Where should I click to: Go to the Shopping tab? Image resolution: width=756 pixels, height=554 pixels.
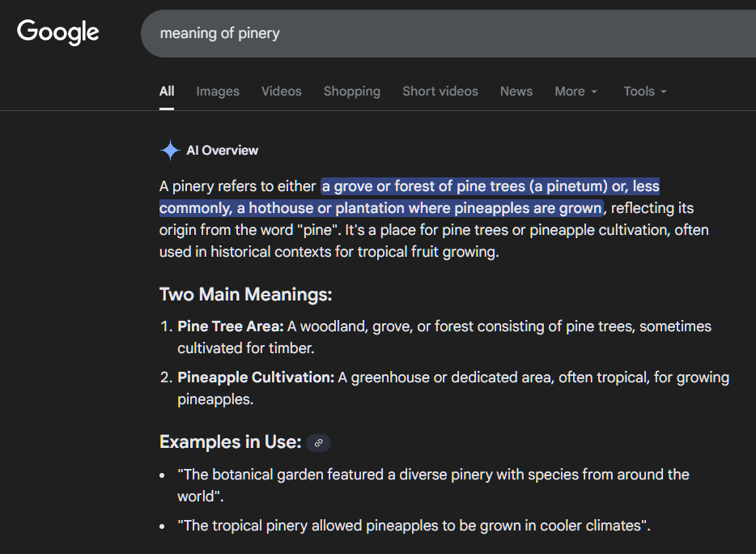pyautogui.click(x=351, y=92)
